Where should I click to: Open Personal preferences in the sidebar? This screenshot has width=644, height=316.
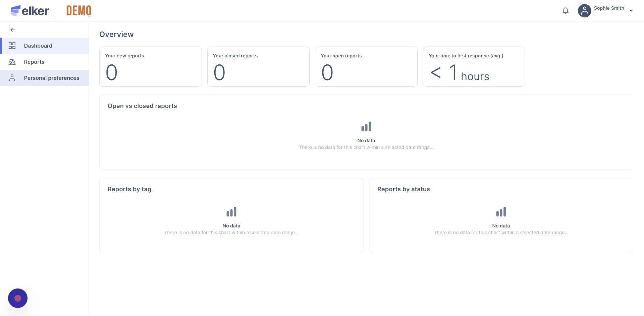coord(45,78)
